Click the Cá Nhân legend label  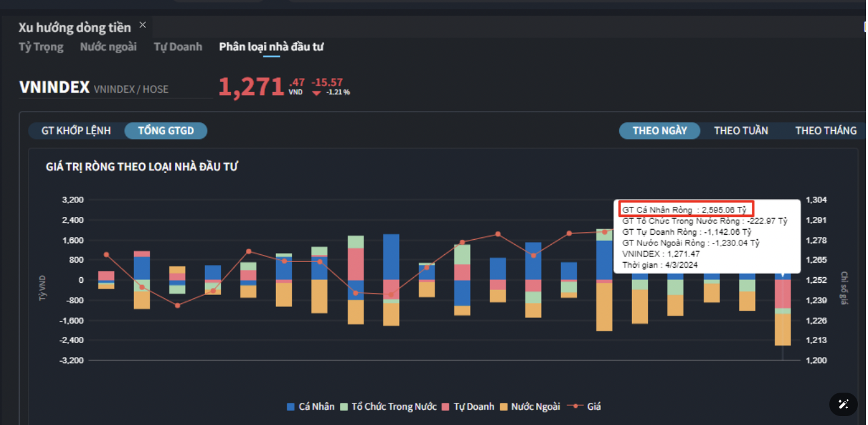coord(317,407)
